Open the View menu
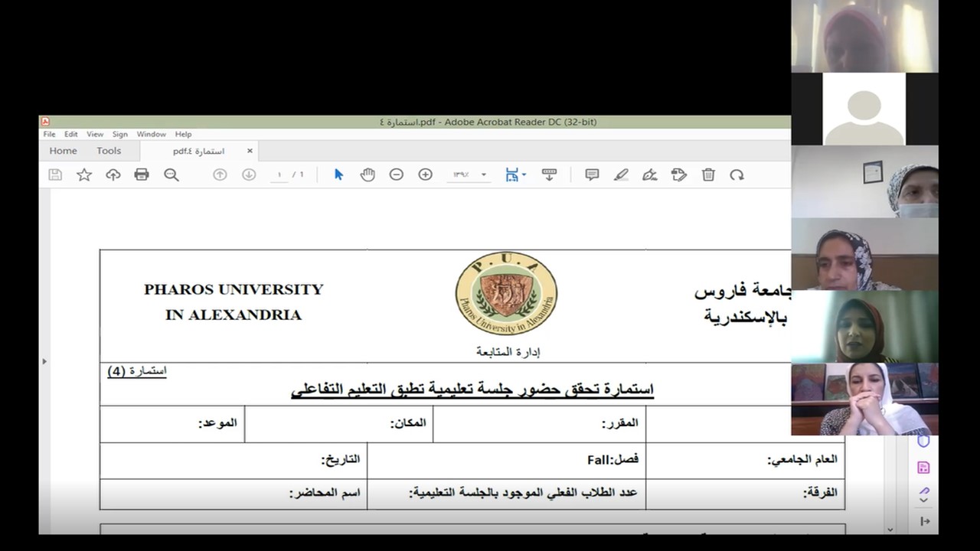 point(95,134)
